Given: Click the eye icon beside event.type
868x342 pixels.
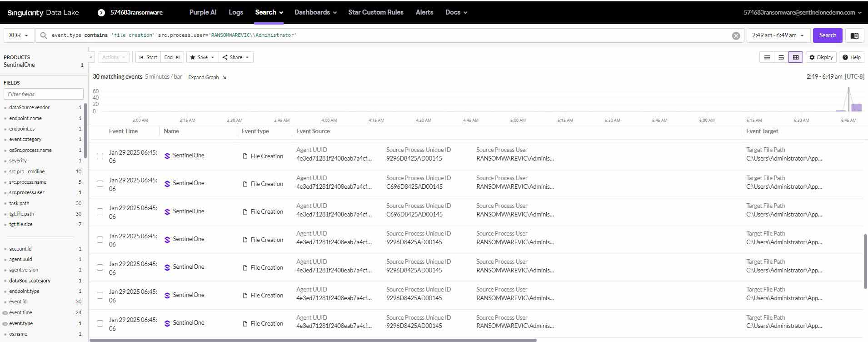Looking at the screenshot, I should (5, 324).
